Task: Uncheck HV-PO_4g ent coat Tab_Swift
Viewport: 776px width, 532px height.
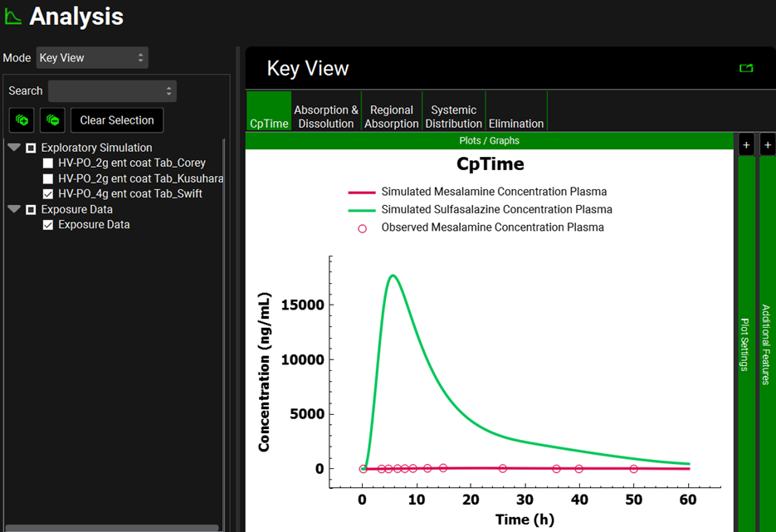Action: [x=48, y=194]
